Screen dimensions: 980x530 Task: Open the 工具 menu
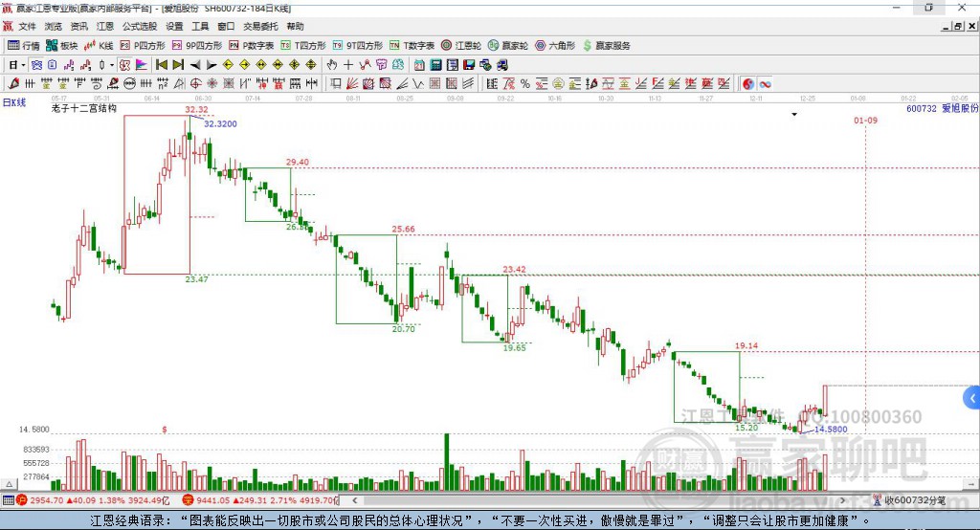coord(200,26)
